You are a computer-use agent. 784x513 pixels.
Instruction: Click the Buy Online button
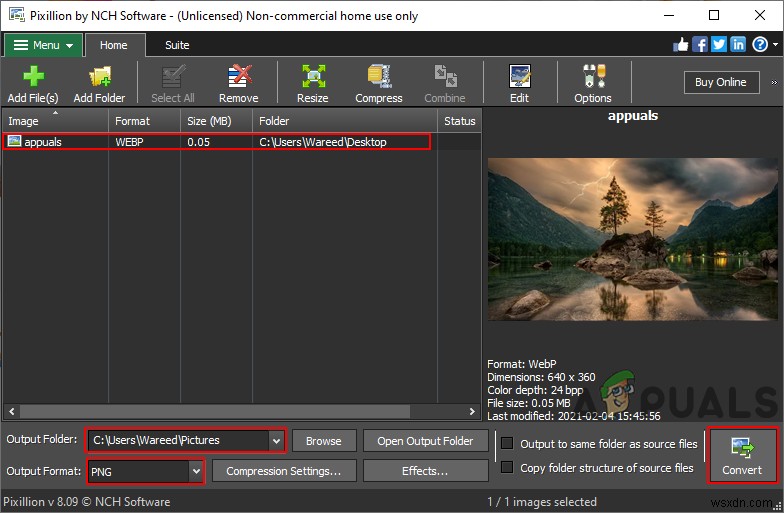coord(721,82)
